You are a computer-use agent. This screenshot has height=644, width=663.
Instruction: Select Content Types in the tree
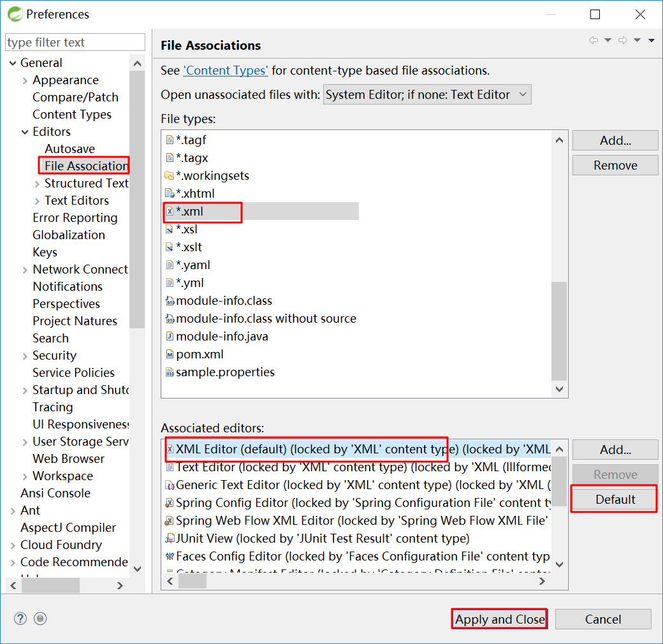click(x=72, y=114)
